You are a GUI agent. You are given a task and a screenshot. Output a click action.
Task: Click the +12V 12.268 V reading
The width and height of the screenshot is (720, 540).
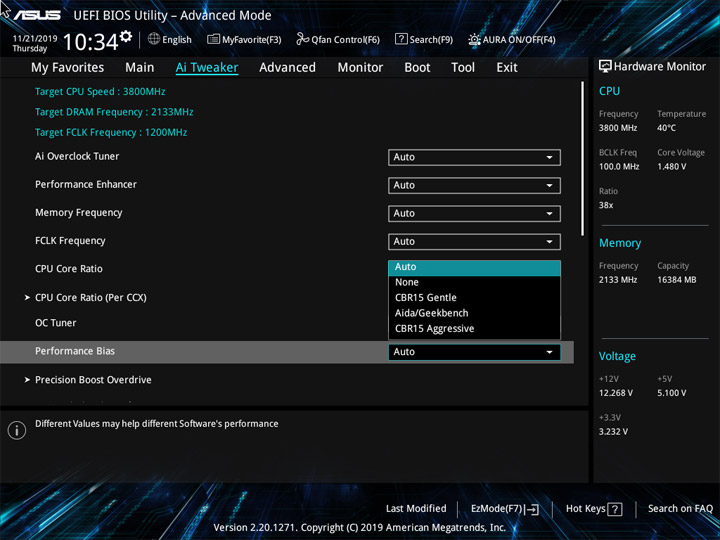(x=616, y=394)
